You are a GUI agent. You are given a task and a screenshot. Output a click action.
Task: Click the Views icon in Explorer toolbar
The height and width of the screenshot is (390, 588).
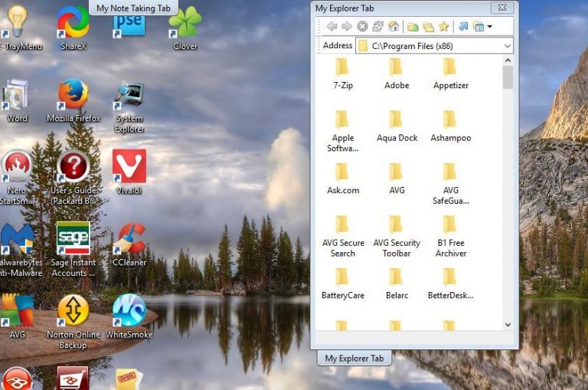(x=479, y=27)
